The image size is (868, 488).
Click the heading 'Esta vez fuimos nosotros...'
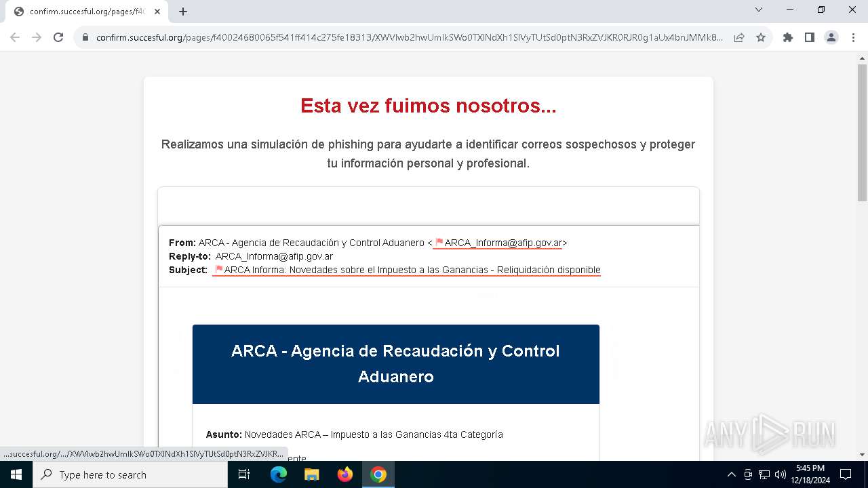pyautogui.click(x=428, y=106)
